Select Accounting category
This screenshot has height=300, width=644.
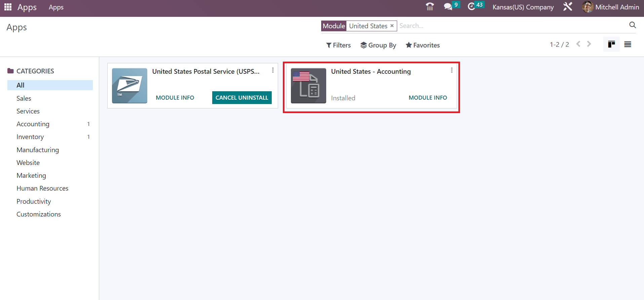pos(50,124)
